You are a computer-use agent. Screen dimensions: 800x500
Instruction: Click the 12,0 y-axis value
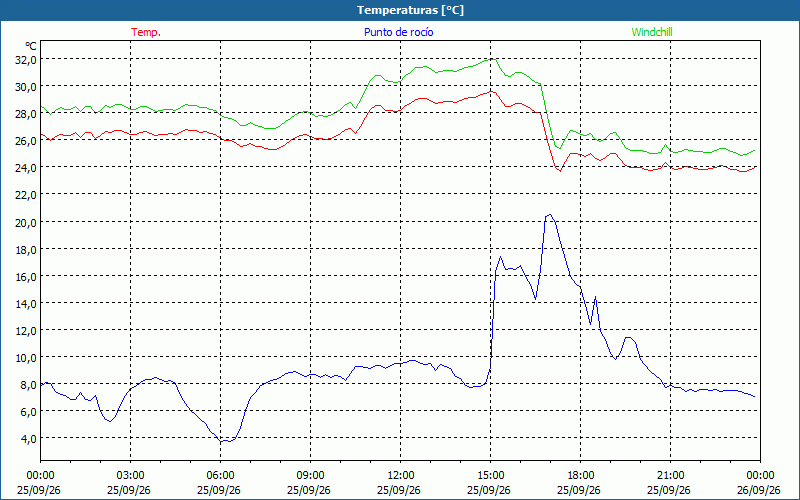coord(27,331)
